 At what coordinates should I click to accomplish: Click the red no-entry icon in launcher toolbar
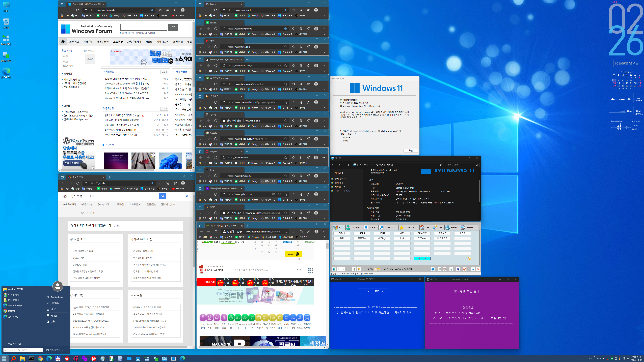[x=465, y=269]
